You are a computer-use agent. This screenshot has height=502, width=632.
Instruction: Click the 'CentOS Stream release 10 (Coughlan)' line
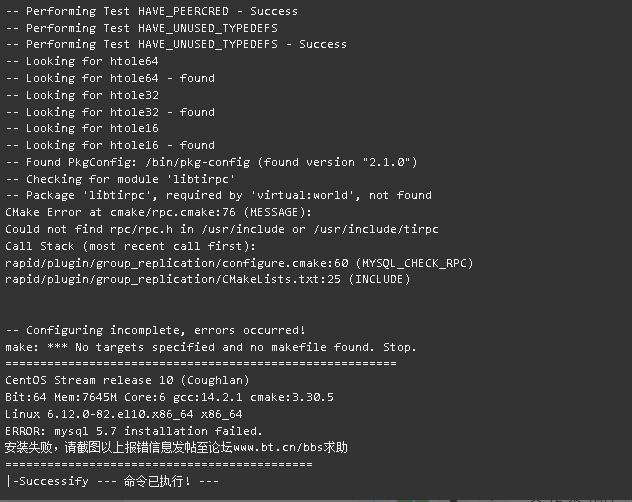click(x=127, y=380)
